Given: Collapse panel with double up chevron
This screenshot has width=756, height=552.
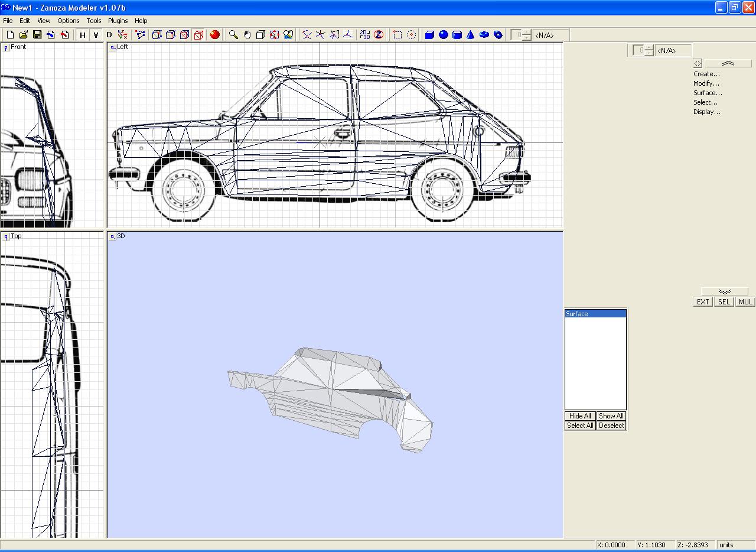Looking at the screenshot, I should coord(728,63).
